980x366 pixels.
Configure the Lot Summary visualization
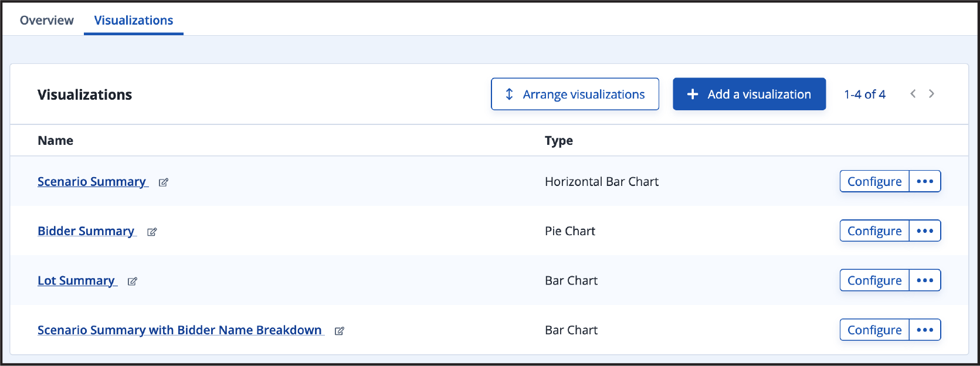[874, 280]
